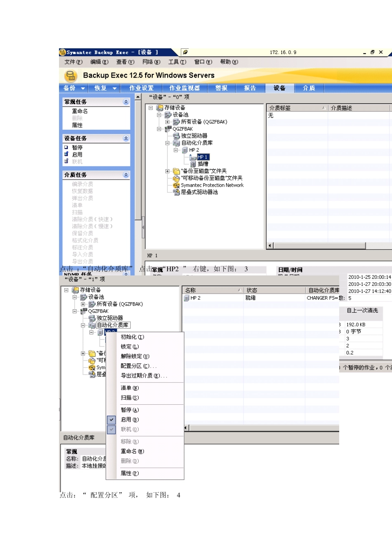Click the 备份 navigation button
This screenshot has width=392, height=555.
click(69, 88)
